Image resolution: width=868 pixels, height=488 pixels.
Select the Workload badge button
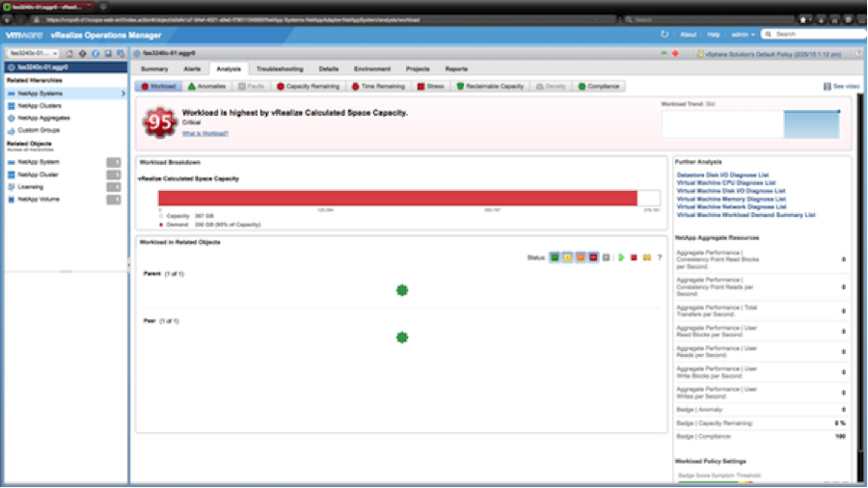159,86
